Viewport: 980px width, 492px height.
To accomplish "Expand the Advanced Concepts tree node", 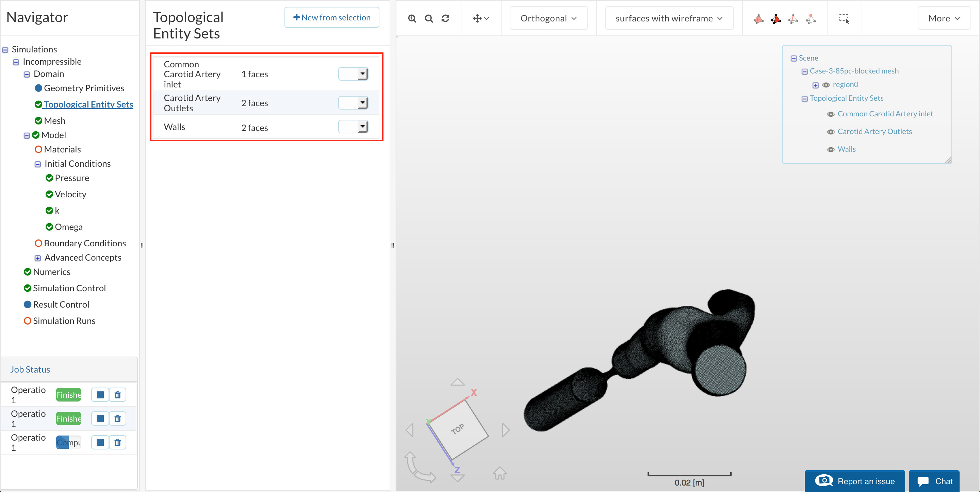I will coord(38,258).
